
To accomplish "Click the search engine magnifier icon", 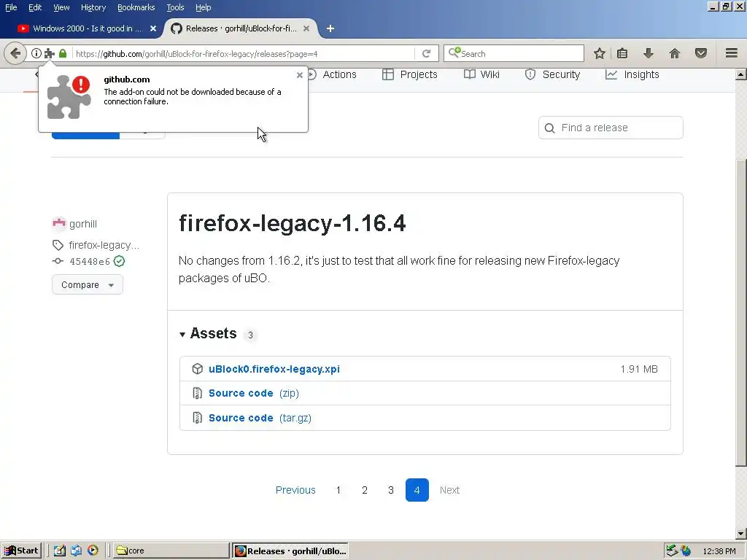I will (454, 52).
